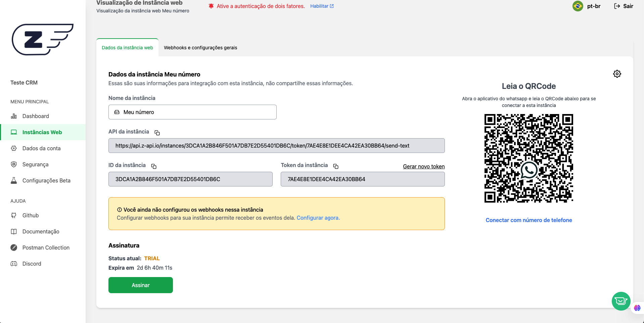
Task: Click the two-factor authentication warning text
Action: [x=261, y=6]
